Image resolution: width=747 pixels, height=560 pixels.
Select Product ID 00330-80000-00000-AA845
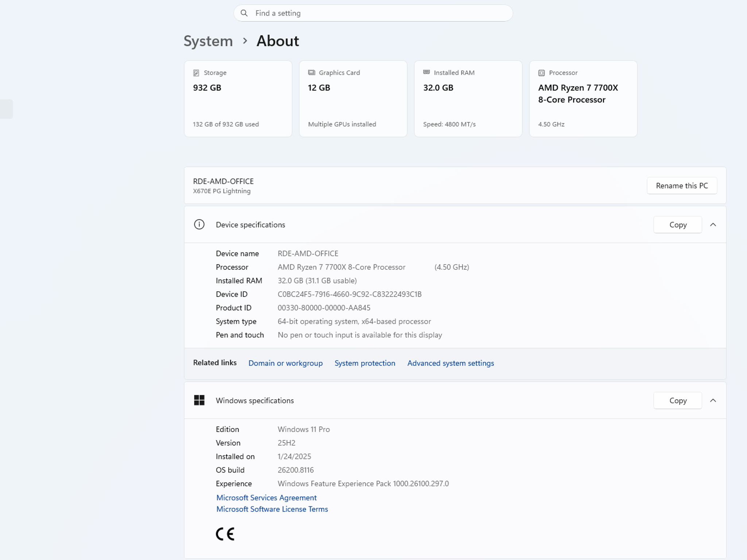(324, 308)
